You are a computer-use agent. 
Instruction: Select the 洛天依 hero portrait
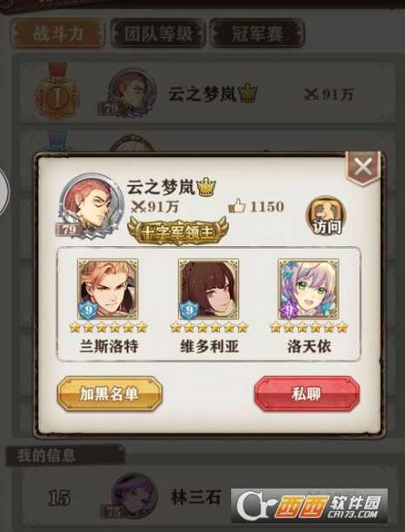(309, 289)
